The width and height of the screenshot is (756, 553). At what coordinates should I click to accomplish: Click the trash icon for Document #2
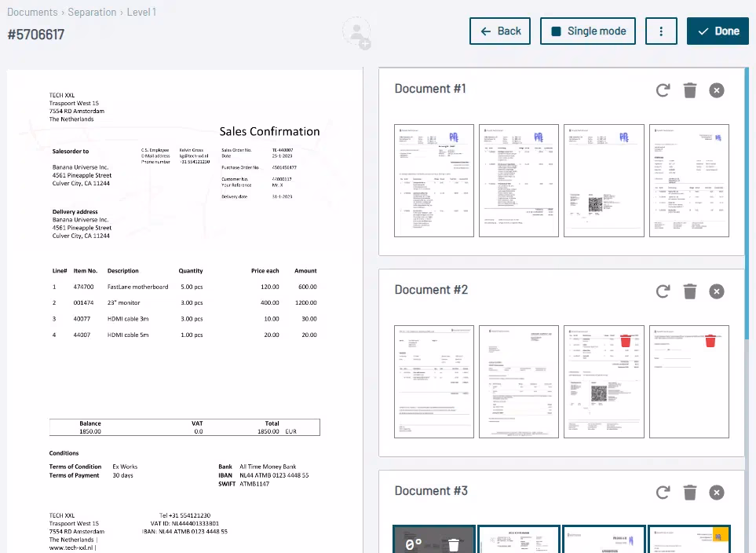[x=690, y=291]
